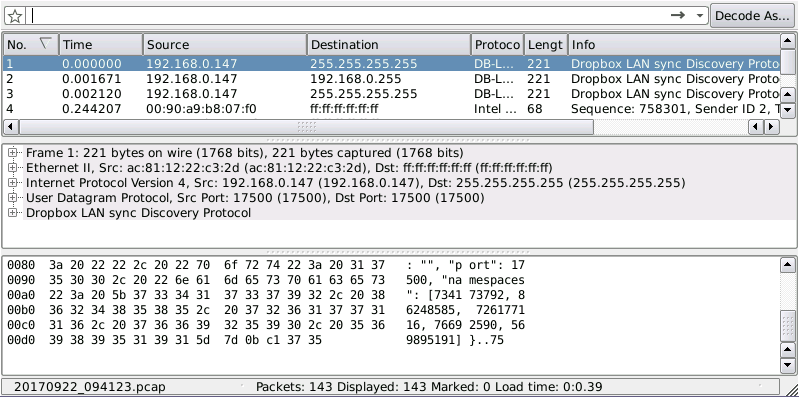Open the Decode As... dialog

[x=752, y=16]
